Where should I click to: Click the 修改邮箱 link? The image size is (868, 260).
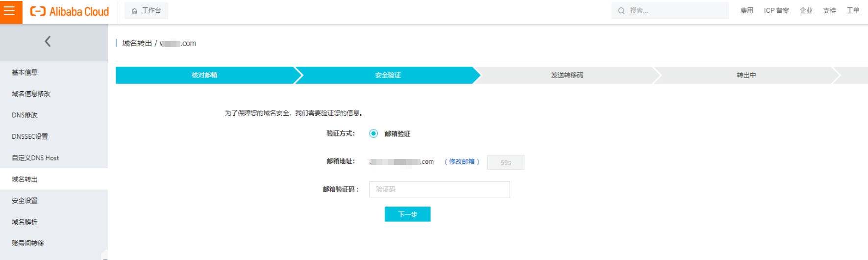[x=462, y=162]
